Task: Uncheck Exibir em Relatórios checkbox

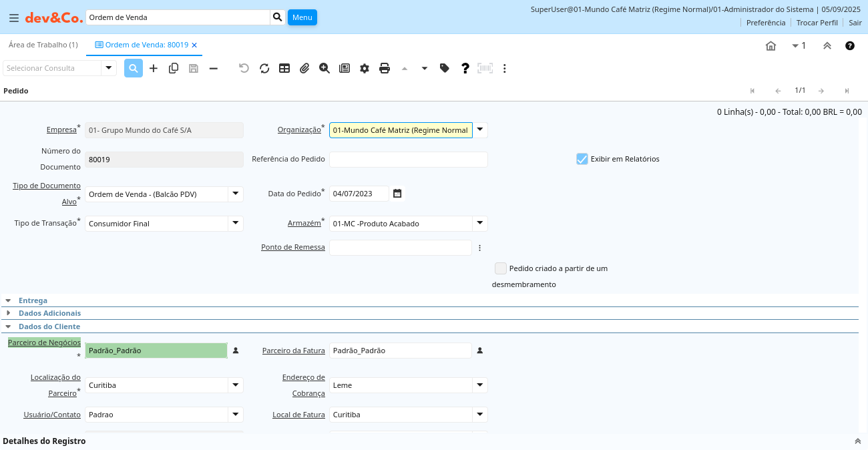Action: 582,159
